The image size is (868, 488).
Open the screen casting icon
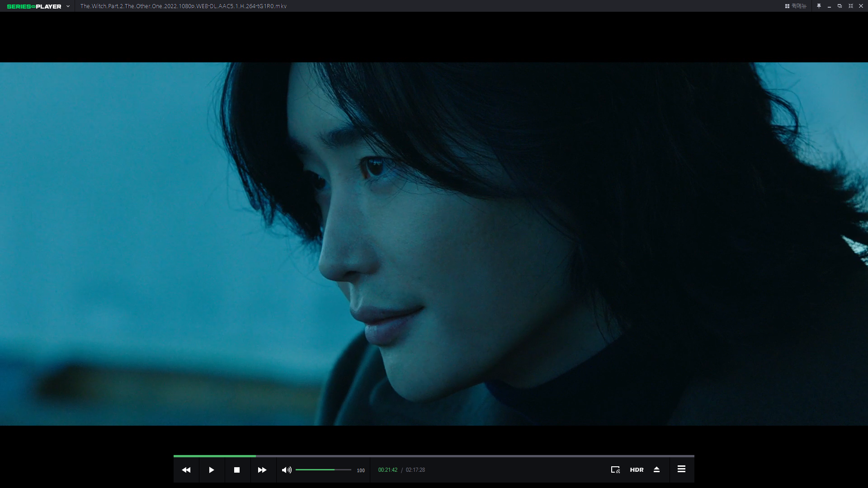click(615, 470)
